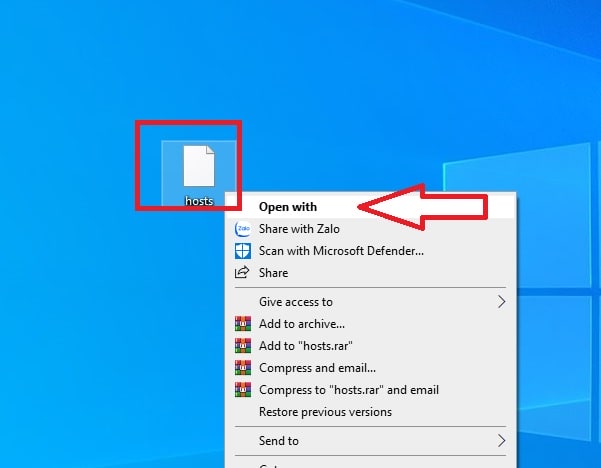The height and width of the screenshot is (468, 601).
Task: Click WinRAR icon beside Add to archive
Action: 243,324
